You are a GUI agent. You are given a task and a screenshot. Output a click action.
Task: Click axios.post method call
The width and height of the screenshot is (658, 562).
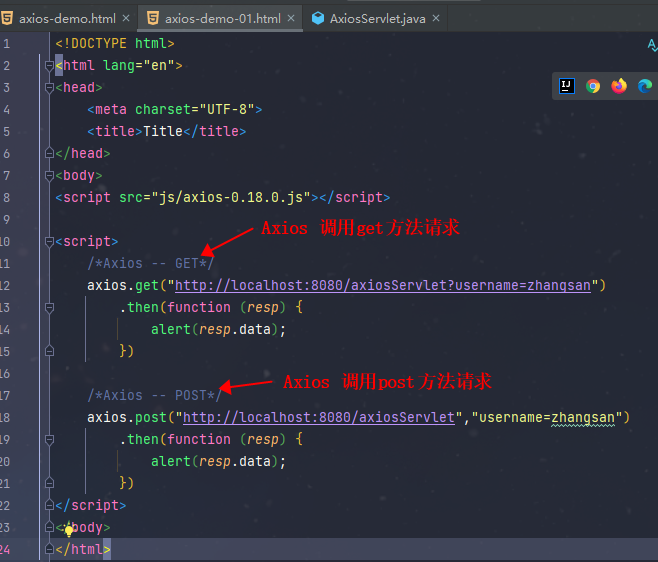127,417
